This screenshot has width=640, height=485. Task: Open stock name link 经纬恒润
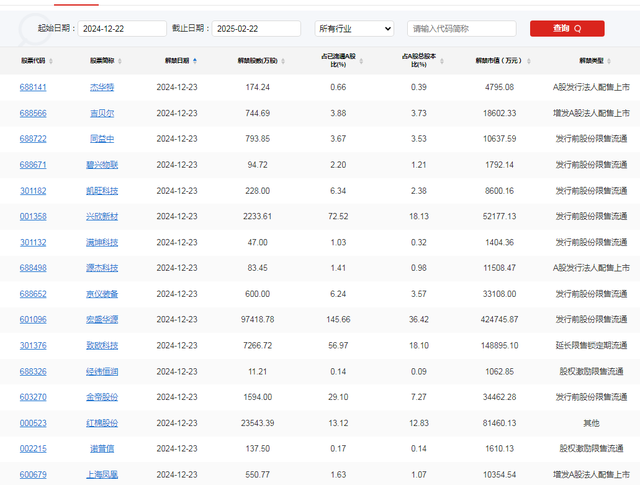102,372
